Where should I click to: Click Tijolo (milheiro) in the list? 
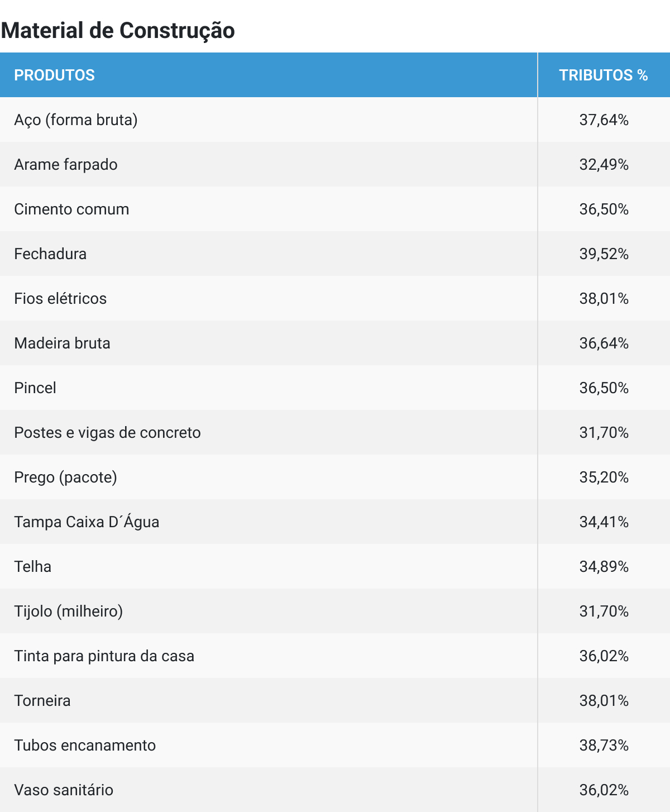pos(68,612)
